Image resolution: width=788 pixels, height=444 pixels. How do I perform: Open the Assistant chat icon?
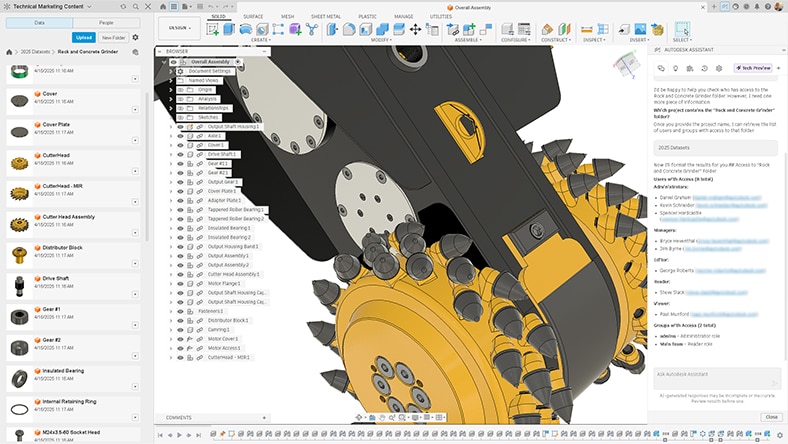pyautogui.click(x=661, y=68)
